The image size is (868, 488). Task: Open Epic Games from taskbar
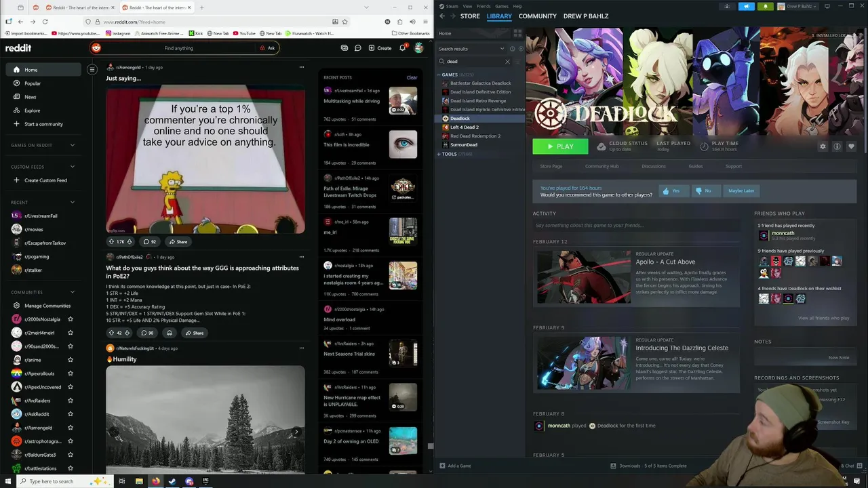(205, 481)
